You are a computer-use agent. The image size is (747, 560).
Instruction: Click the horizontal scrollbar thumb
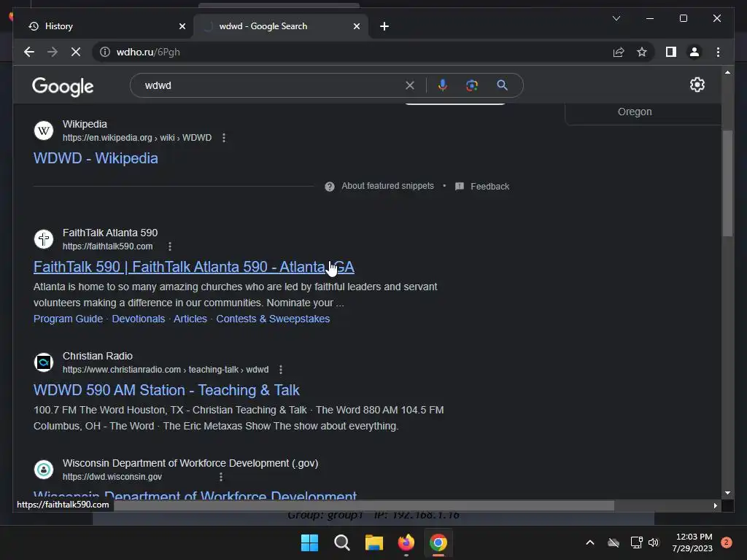[363, 506]
